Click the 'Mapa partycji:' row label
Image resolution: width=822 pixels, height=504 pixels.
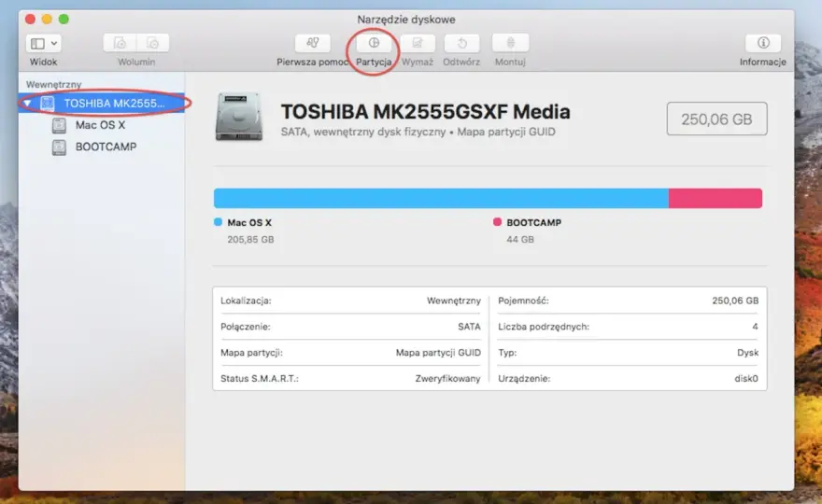coord(251,353)
